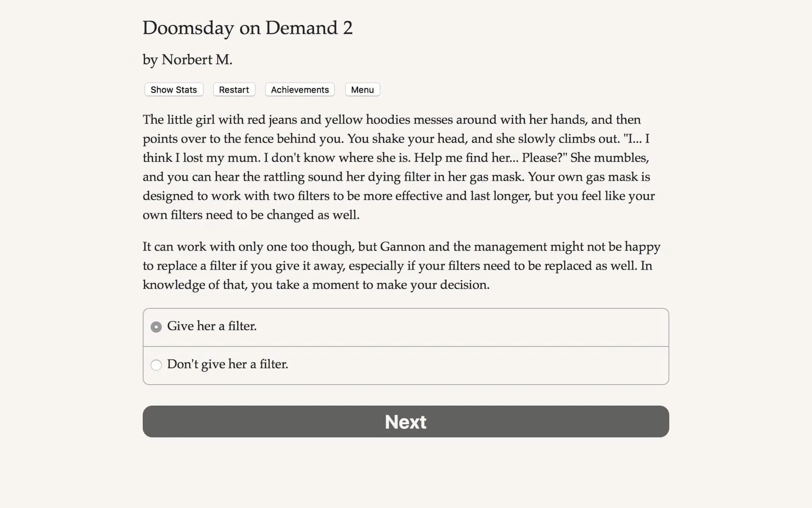Click the Doomsday on Demand 2 title

[x=248, y=28]
